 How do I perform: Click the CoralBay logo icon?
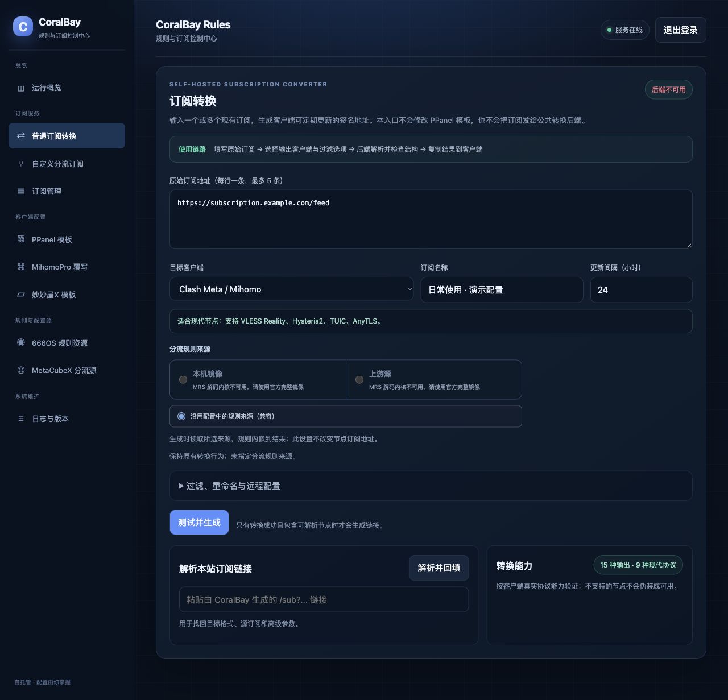point(23,26)
